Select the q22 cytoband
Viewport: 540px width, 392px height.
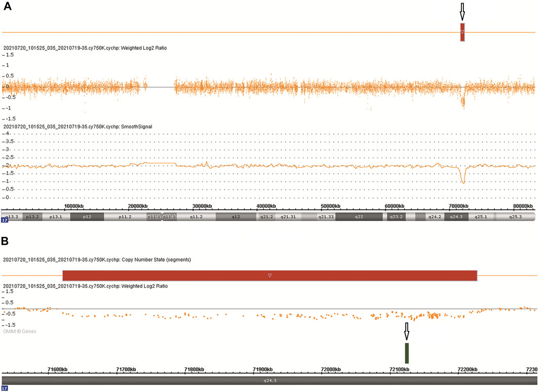click(x=359, y=217)
